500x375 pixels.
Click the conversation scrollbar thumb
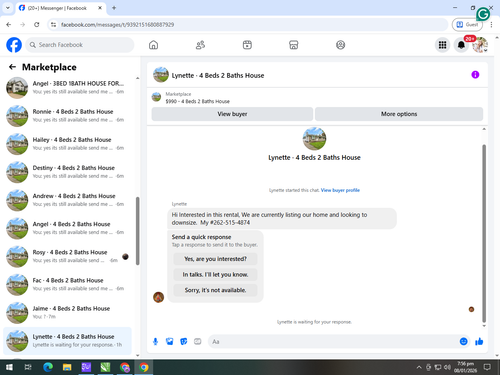484,233
